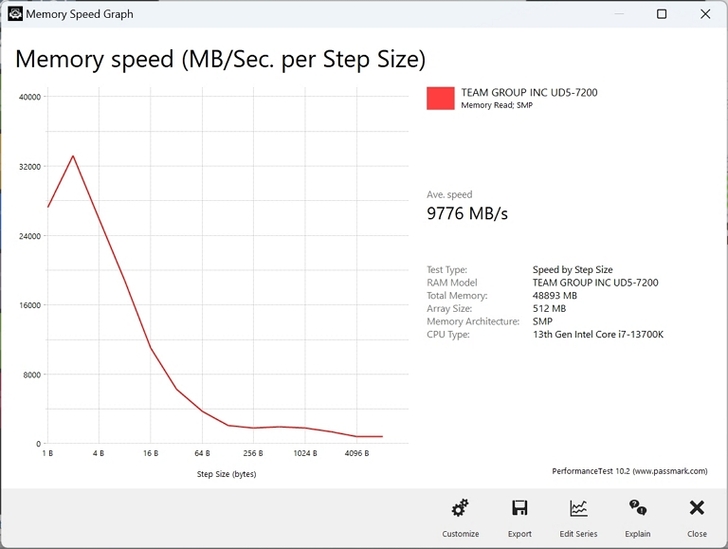Click the Ave. speed label
The width and height of the screenshot is (728, 549).
coord(449,195)
